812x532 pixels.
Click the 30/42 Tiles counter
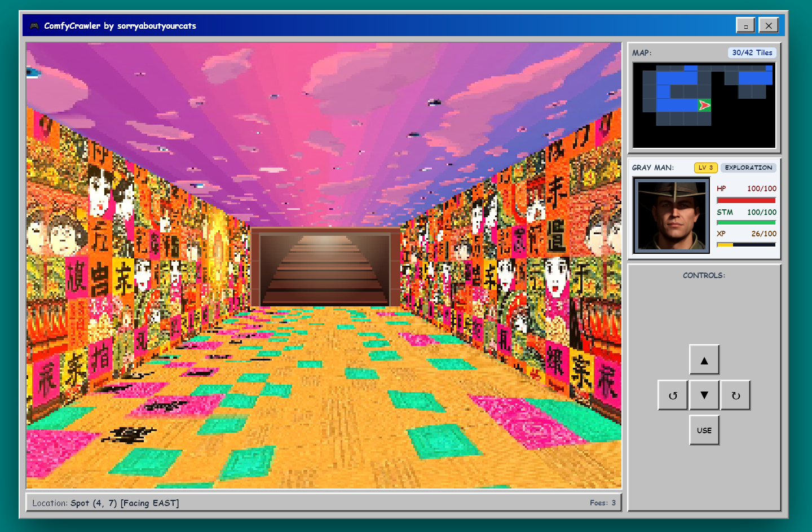[752, 52]
